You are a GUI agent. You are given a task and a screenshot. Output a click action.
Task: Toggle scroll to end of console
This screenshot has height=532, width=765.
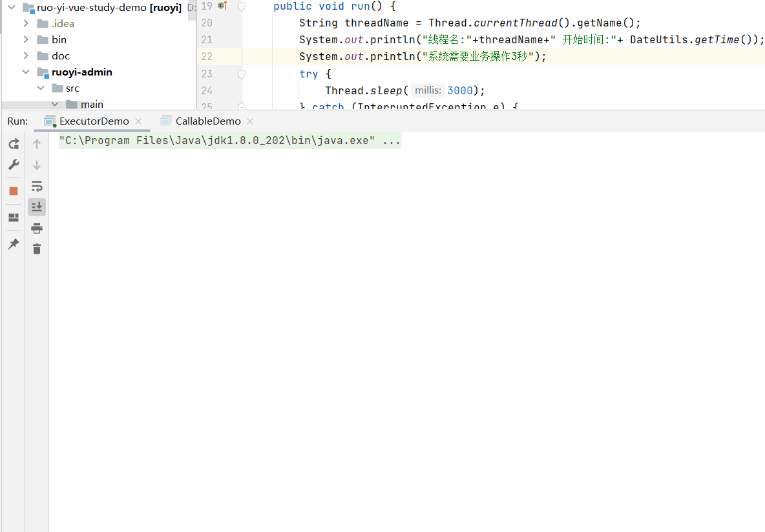tap(37, 207)
